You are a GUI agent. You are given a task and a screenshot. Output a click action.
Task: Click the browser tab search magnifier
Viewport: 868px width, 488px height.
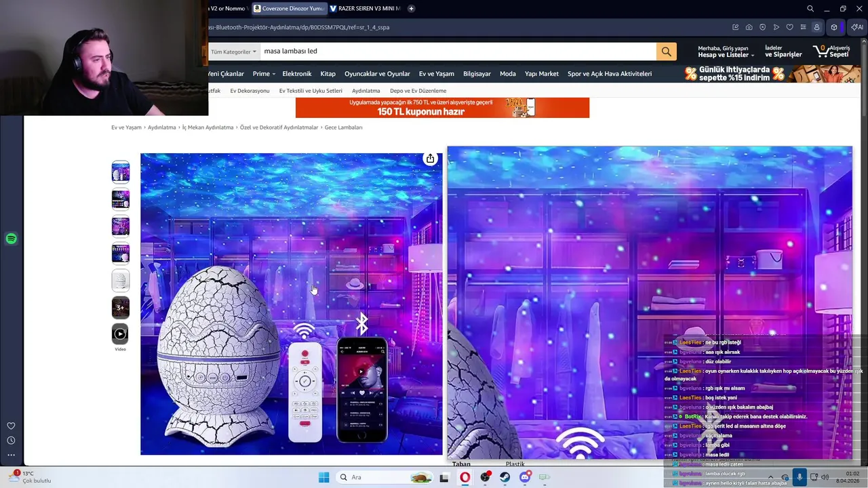click(810, 9)
